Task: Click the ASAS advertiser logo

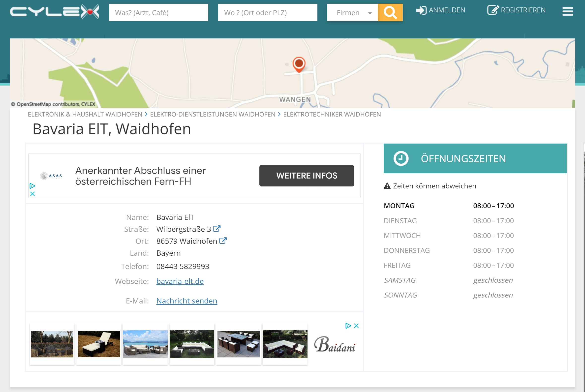Action: 51,176
